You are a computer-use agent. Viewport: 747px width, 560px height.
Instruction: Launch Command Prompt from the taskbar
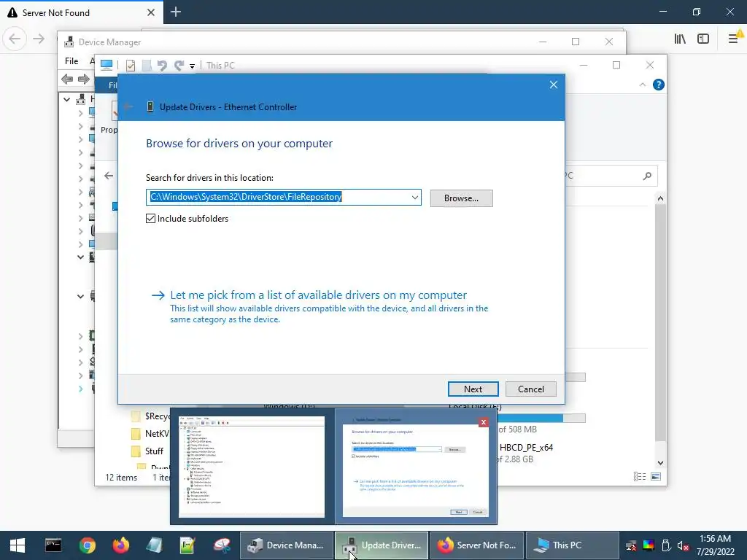click(53, 545)
